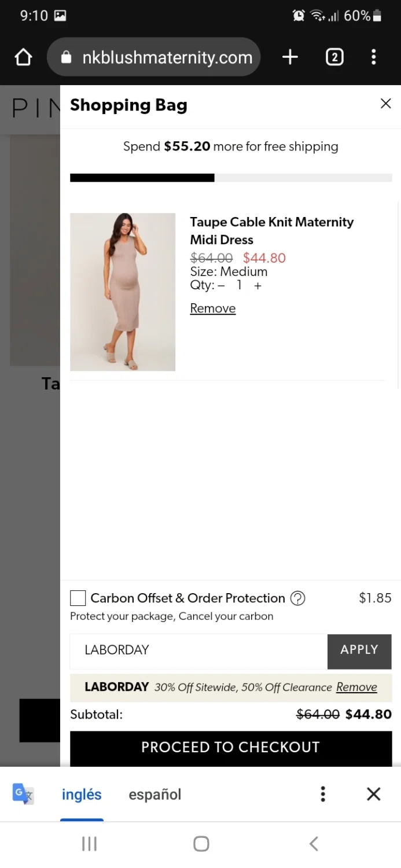
Task: Select the inglés language tab
Action: (82, 795)
